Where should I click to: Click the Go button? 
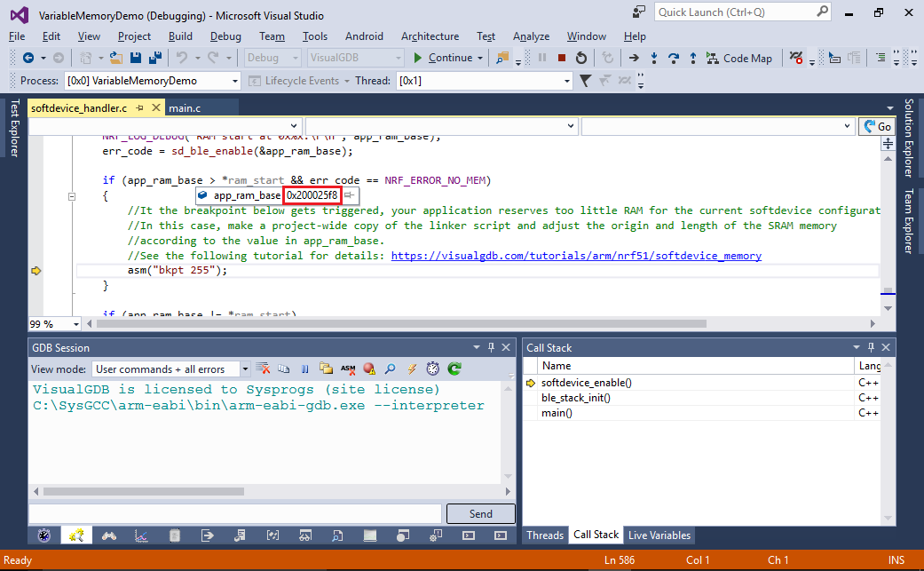pos(877,127)
